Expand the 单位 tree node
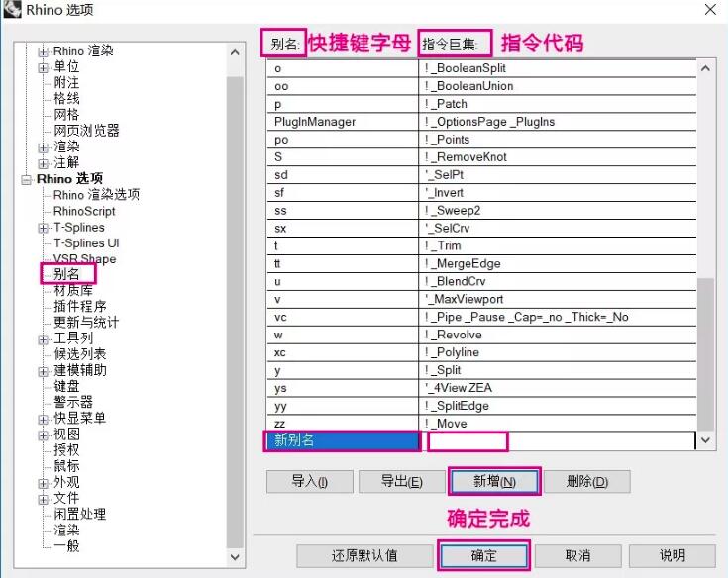 point(44,67)
